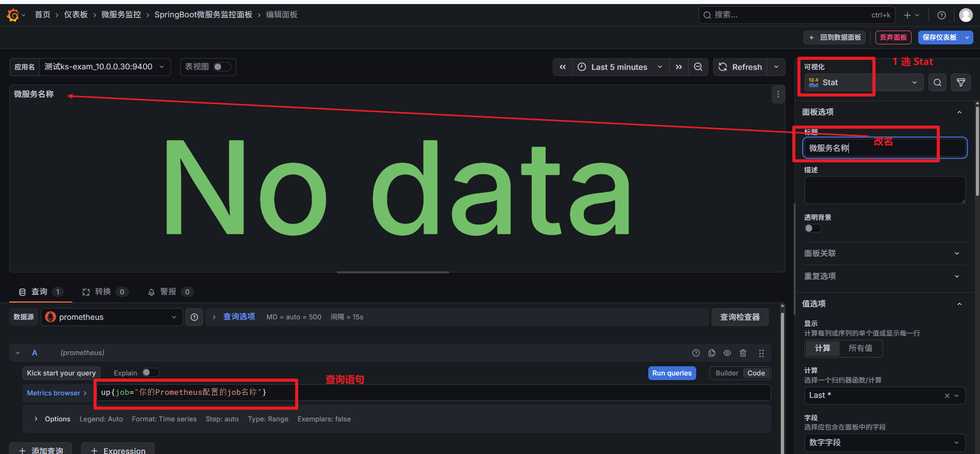The width and height of the screenshot is (980, 454).
Task: Toggle the table view switch
Action: tap(222, 67)
